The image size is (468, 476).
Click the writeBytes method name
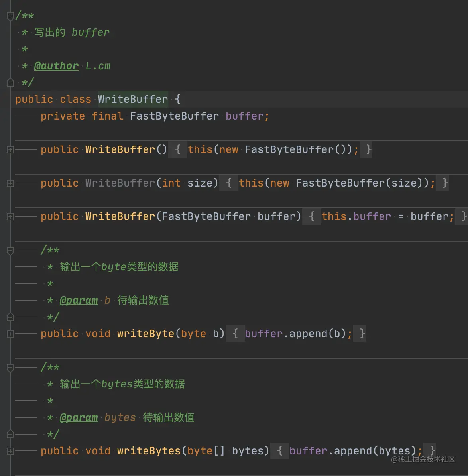tap(149, 451)
